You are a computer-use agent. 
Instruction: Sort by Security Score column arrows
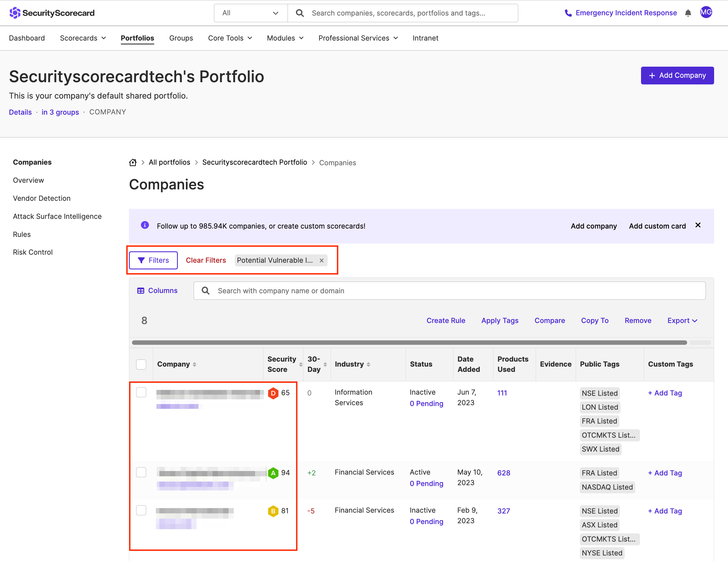pos(301,364)
